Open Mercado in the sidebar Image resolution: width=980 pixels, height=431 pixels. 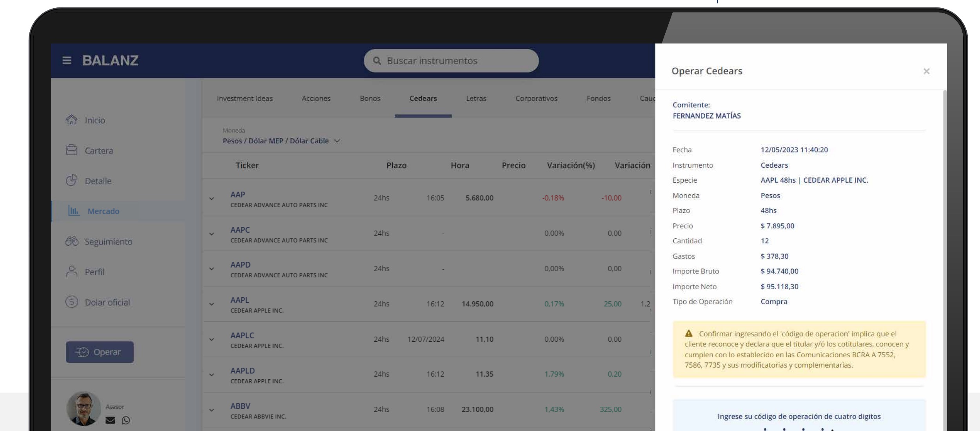click(x=103, y=211)
